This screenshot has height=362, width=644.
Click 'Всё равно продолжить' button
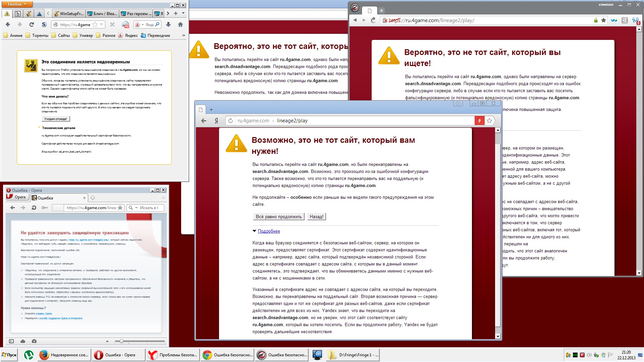(279, 217)
